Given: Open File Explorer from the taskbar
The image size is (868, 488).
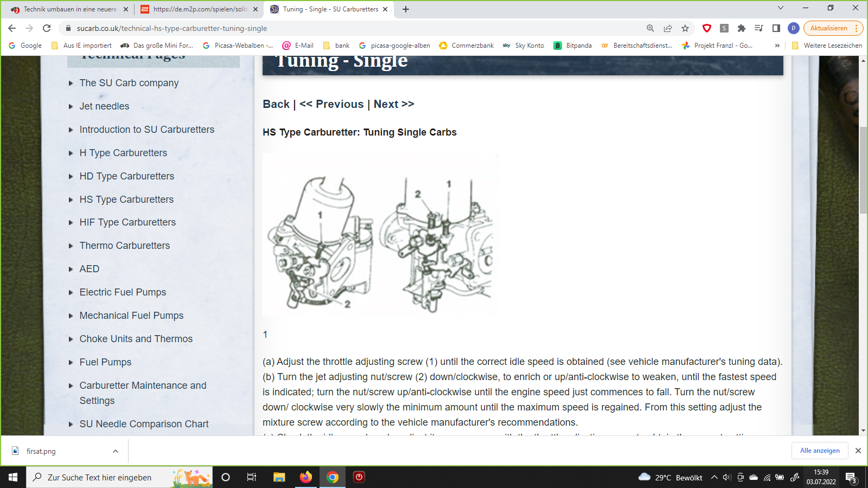Looking at the screenshot, I should (279, 477).
